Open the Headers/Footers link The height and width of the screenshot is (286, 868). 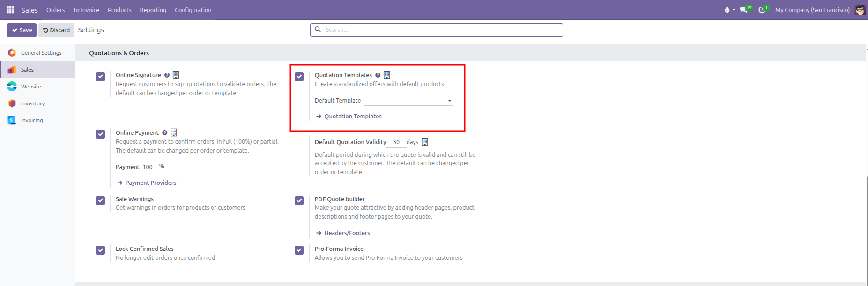(x=347, y=233)
